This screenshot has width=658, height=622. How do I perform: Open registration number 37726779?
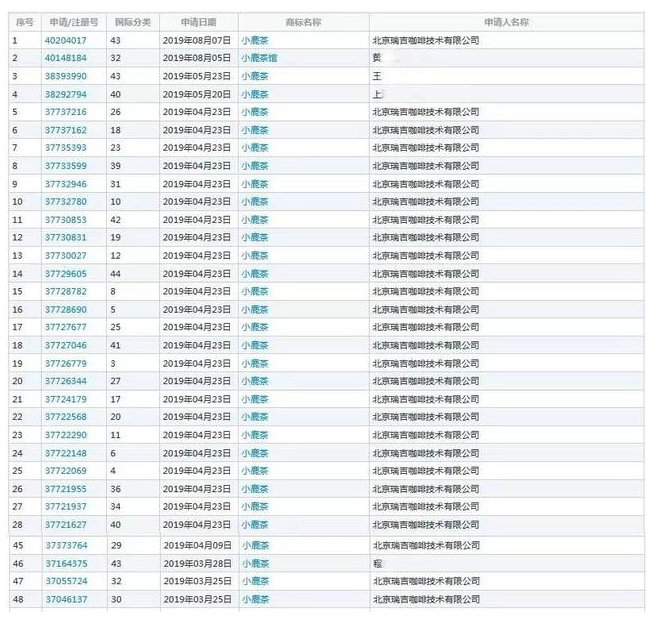pyautogui.click(x=65, y=363)
